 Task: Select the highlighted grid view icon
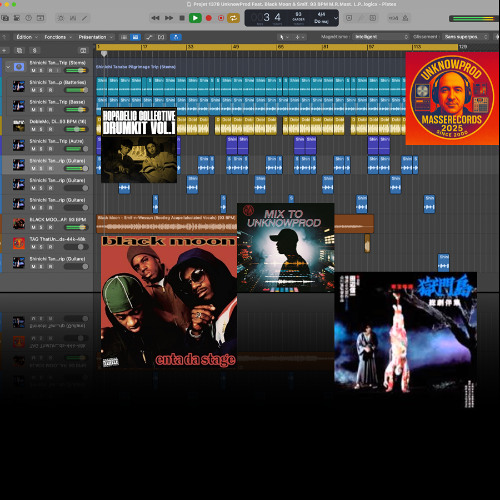click(x=135, y=37)
